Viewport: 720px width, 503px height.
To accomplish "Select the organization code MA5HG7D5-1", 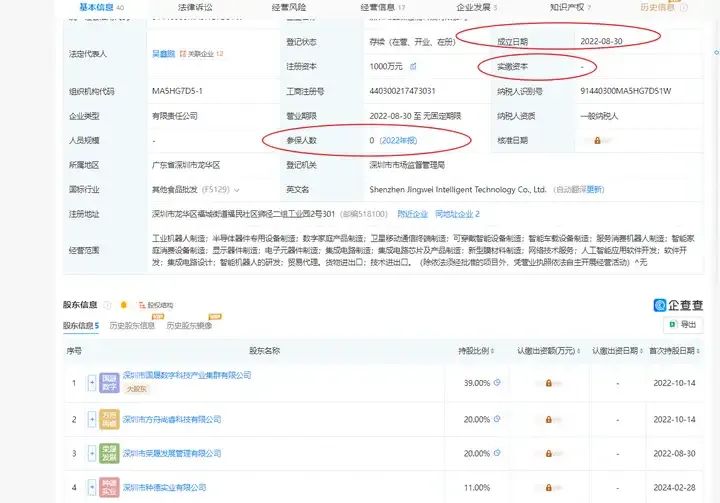I will [177, 91].
